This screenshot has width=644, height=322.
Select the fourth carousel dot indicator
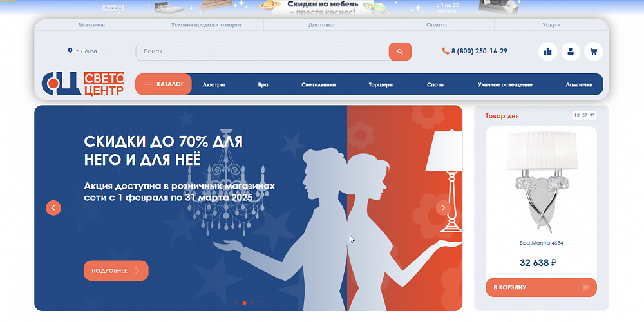pyautogui.click(x=260, y=303)
